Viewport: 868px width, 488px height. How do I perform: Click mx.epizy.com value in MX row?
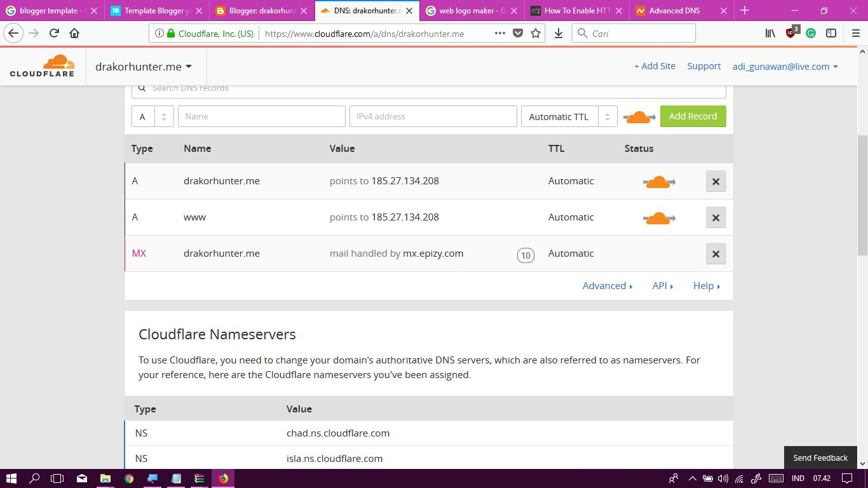pos(433,254)
